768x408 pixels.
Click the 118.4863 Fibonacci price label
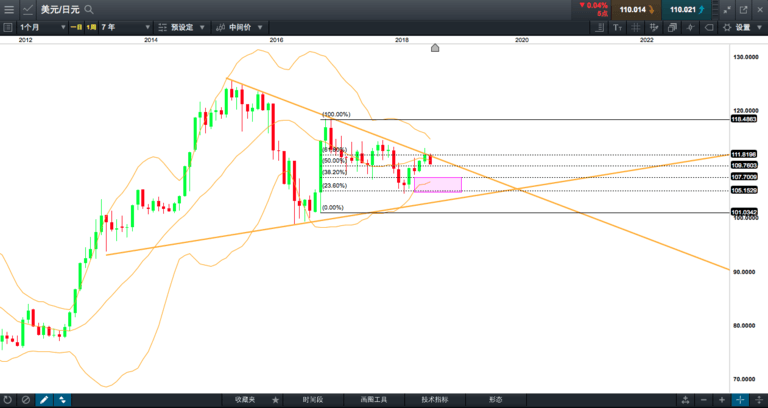(744, 119)
